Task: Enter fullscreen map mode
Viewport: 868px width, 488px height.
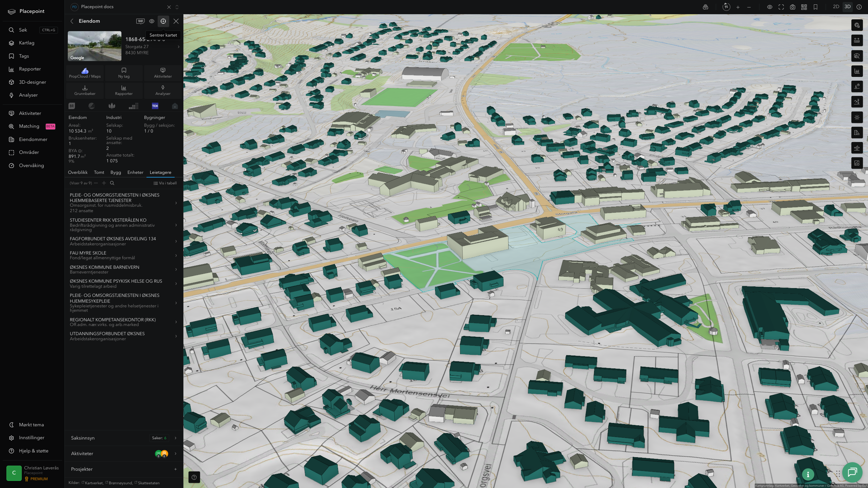Action: pyautogui.click(x=781, y=7)
